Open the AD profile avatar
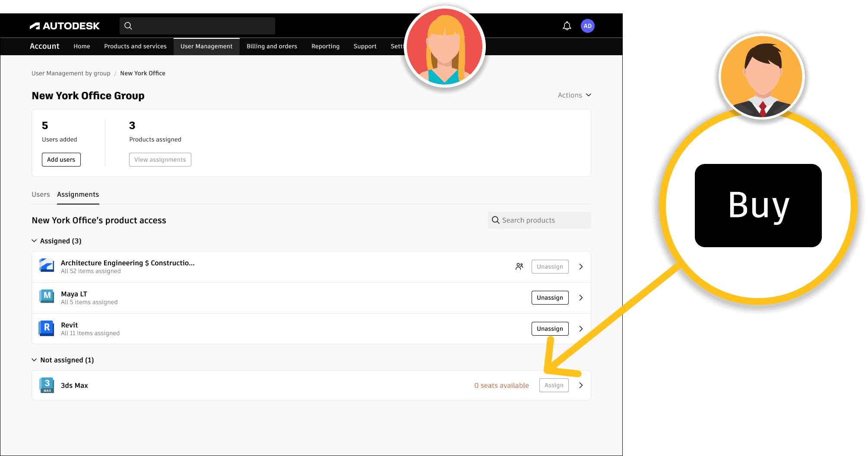This screenshot has height=456, width=868. (x=588, y=26)
